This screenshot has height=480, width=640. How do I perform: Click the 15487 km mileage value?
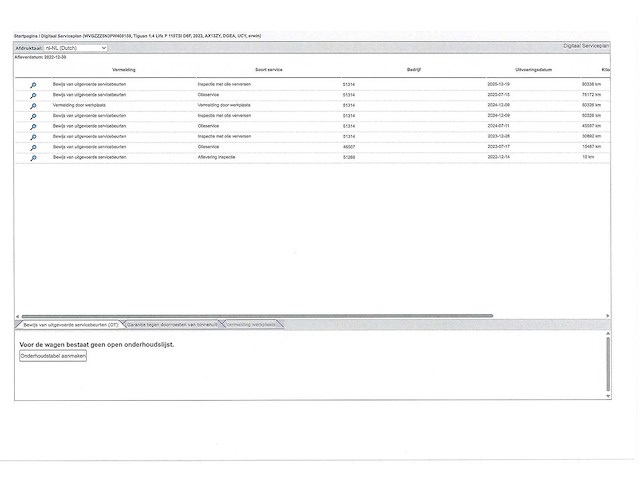pyautogui.click(x=591, y=147)
